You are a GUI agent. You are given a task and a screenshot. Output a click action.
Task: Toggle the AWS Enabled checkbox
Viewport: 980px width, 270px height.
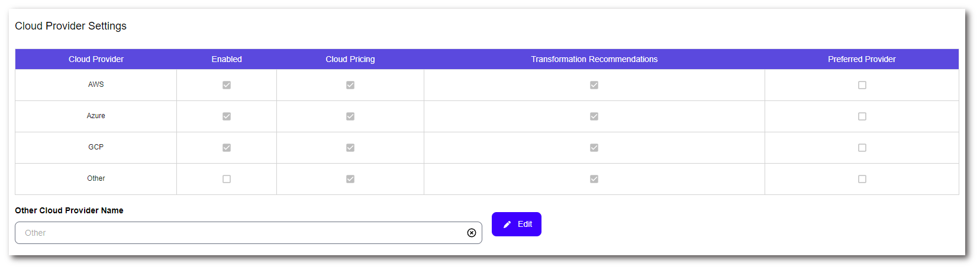coord(227,85)
